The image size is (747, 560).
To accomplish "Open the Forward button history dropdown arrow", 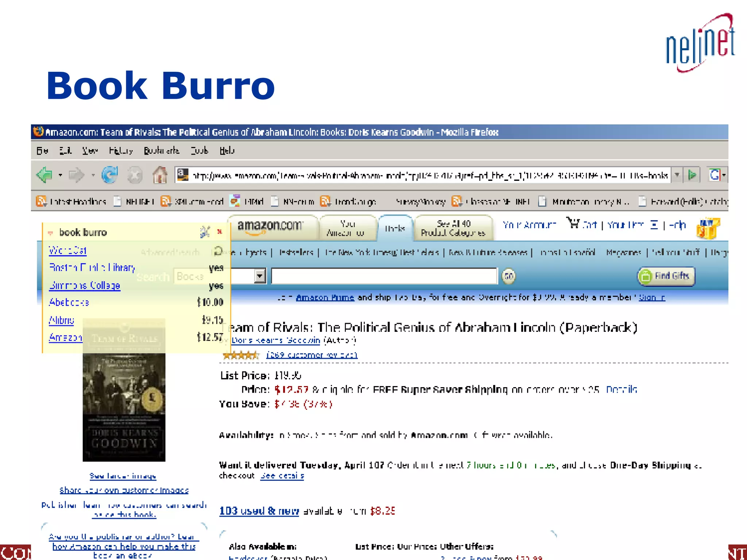I will tap(93, 175).
